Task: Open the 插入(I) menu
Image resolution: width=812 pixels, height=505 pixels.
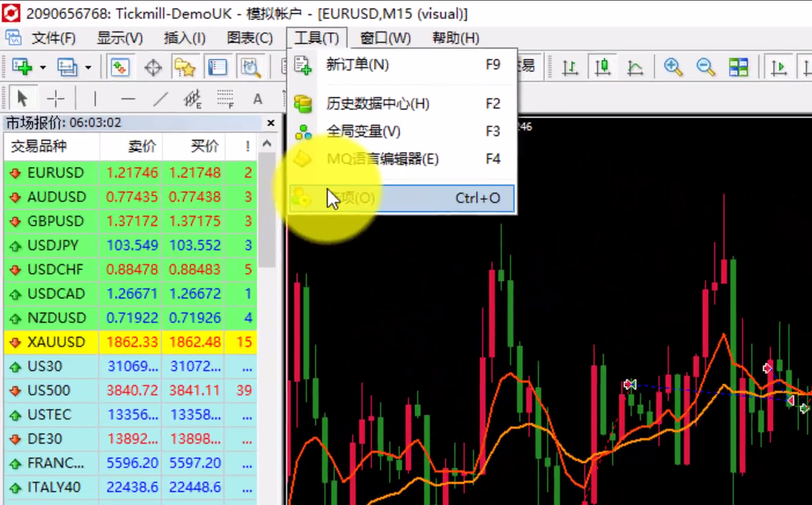Action: click(184, 38)
